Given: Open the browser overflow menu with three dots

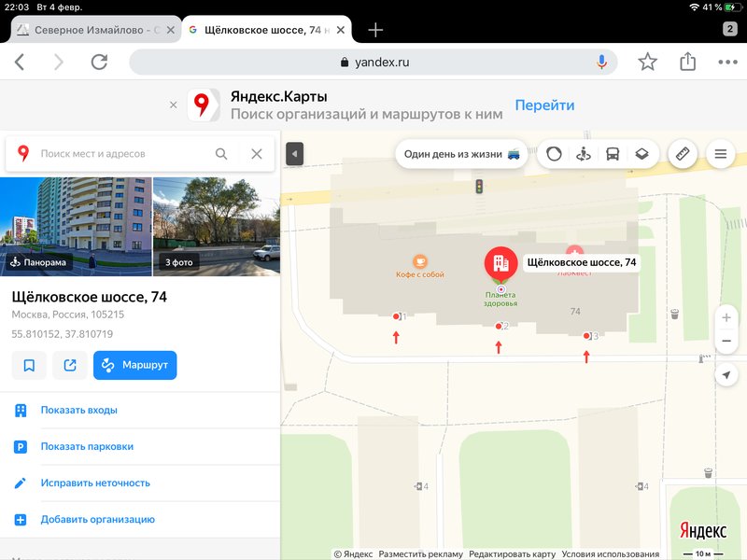Looking at the screenshot, I should pyautogui.click(x=726, y=61).
